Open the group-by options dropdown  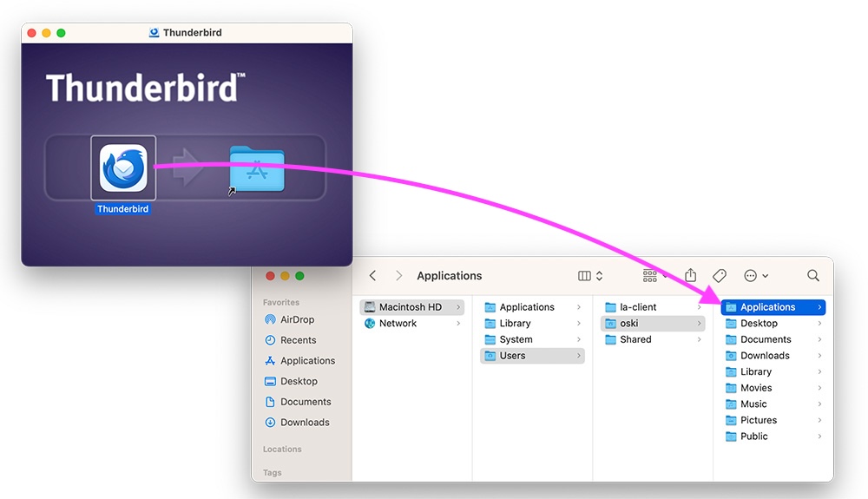coord(654,275)
